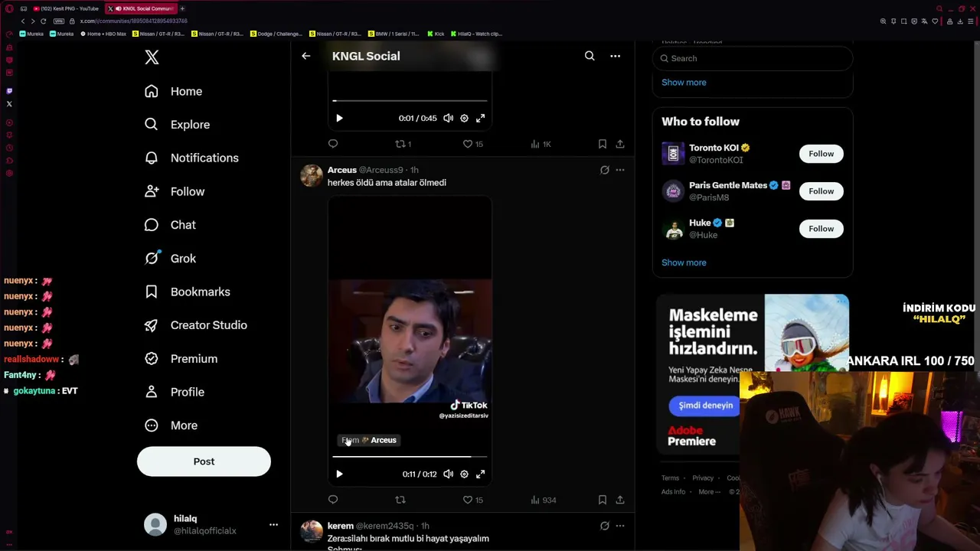
Task: Repost the post with the 0:45 video
Action: click(403, 144)
